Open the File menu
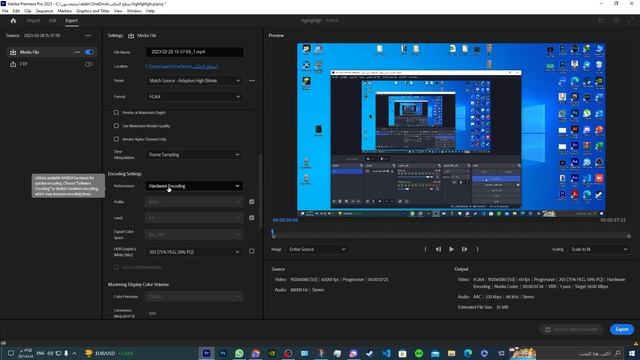This screenshot has height=360, width=640. click(5, 11)
